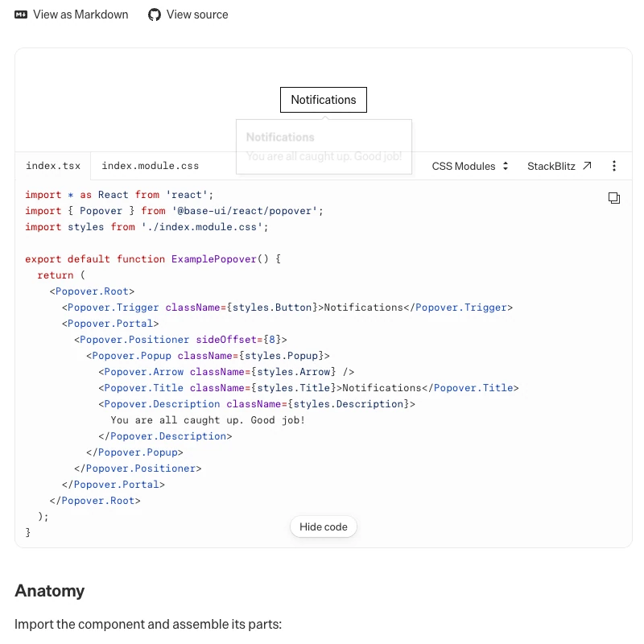The width and height of the screenshot is (644, 644).
Task: Click 'ExamplePopover' in the function declaration
Action: coord(213,259)
